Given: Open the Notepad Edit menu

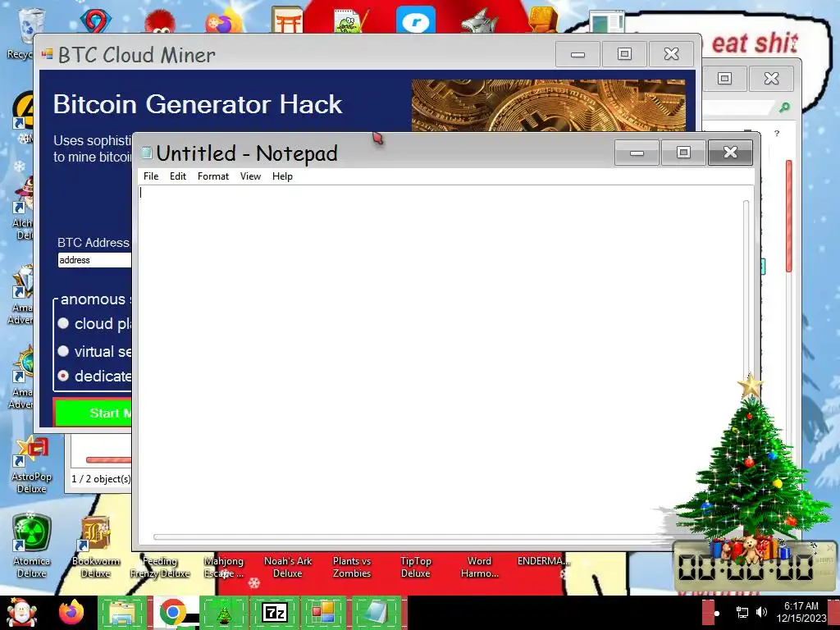Looking at the screenshot, I should [x=178, y=176].
